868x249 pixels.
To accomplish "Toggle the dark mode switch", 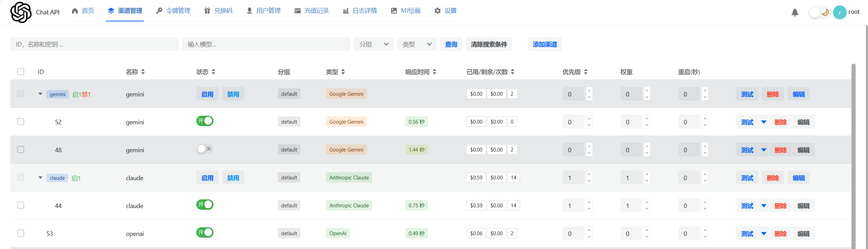I will click(819, 13).
